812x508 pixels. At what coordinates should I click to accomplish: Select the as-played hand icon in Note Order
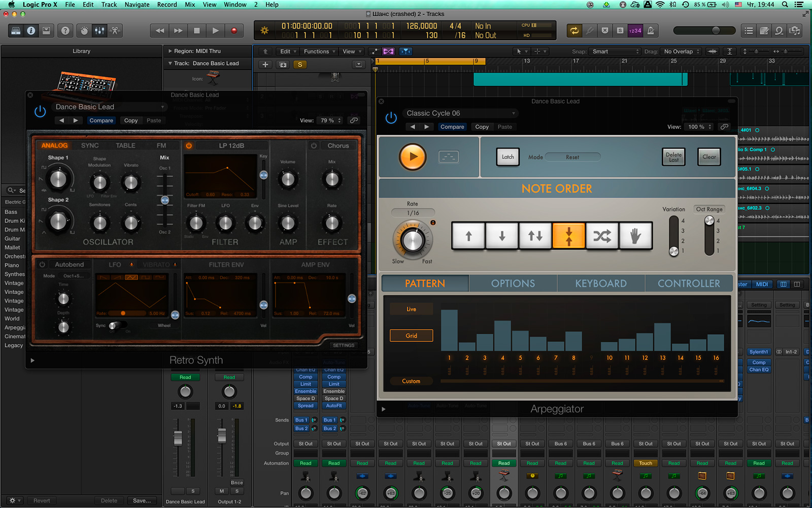click(x=635, y=236)
